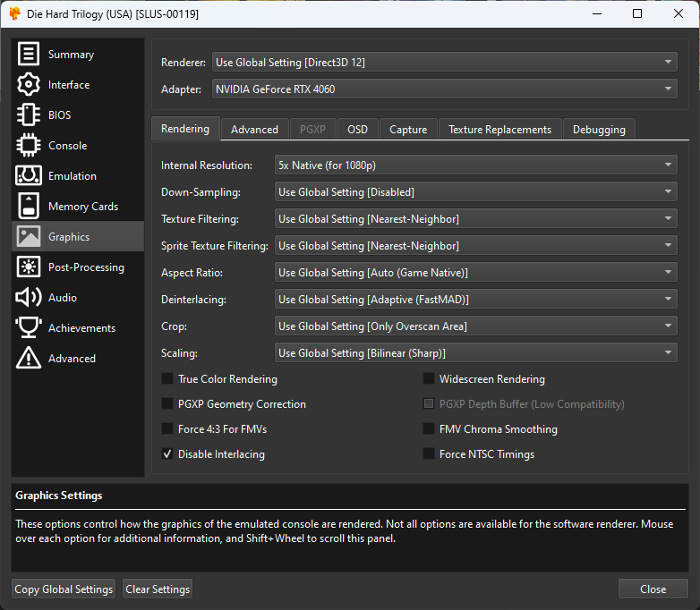700x610 pixels.
Task: Click the Graphics Settings help heading
Action: click(59, 496)
